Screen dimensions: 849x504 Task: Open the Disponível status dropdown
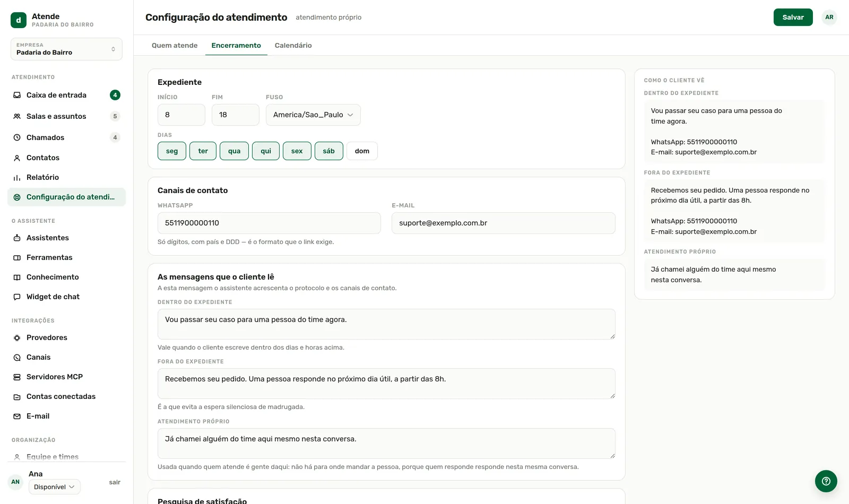coord(55,487)
